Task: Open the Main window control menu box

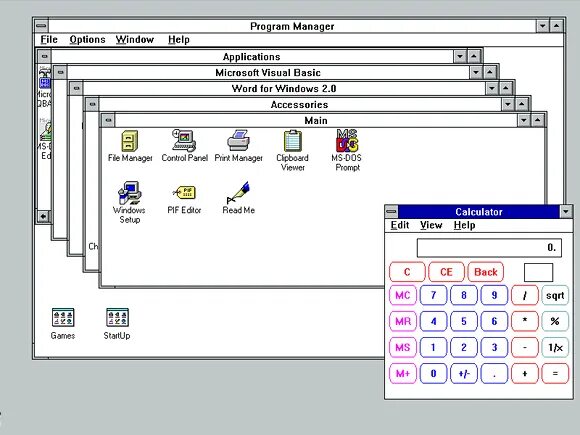Action: [x=108, y=120]
